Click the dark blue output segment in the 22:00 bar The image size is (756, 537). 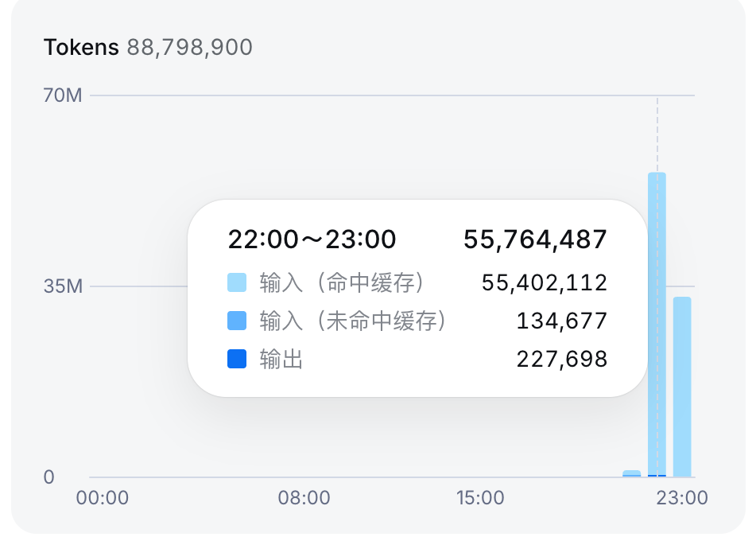(657, 476)
